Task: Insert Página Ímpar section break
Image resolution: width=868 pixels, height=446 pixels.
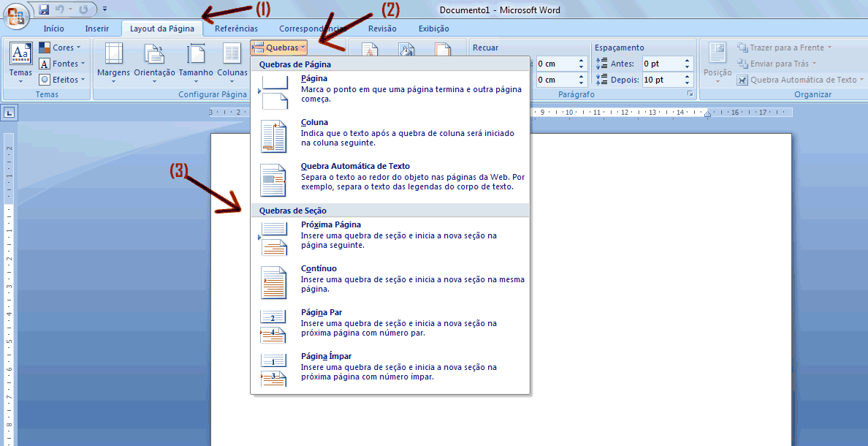Action: (389, 371)
